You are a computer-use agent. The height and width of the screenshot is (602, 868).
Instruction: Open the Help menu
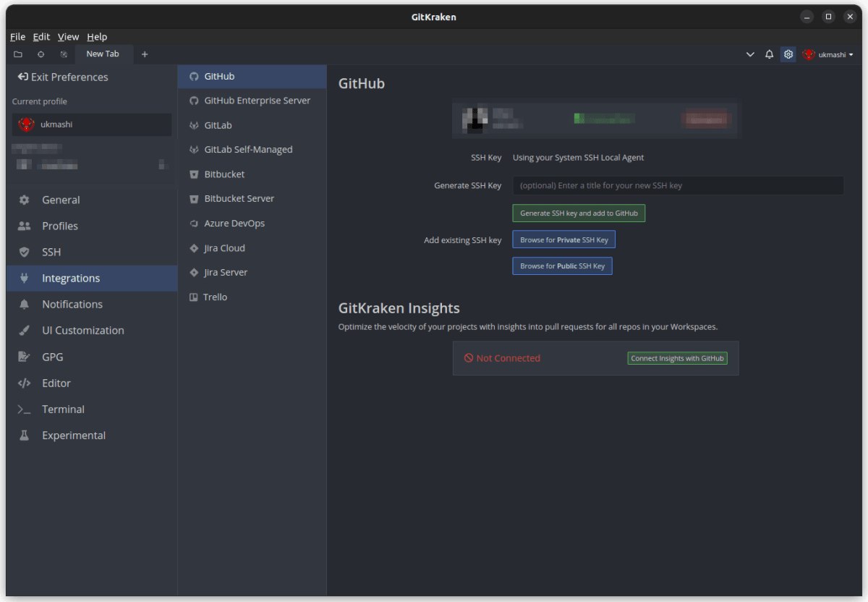(x=97, y=37)
